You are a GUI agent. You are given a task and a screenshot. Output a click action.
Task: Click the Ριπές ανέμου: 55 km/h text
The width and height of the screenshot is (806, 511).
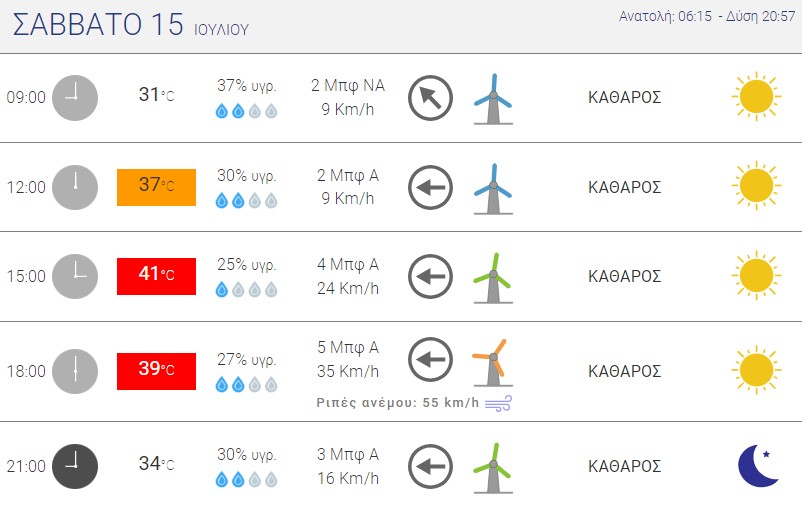click(x=397, y=403)
